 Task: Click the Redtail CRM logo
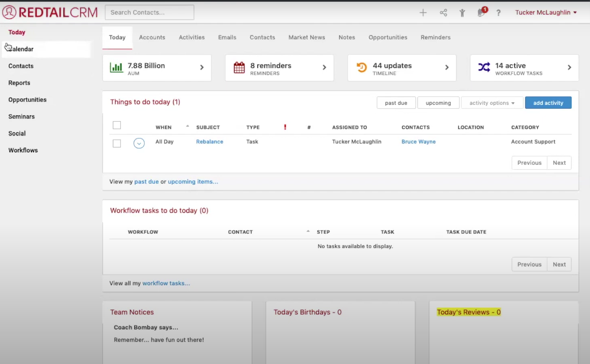[49, 12]
